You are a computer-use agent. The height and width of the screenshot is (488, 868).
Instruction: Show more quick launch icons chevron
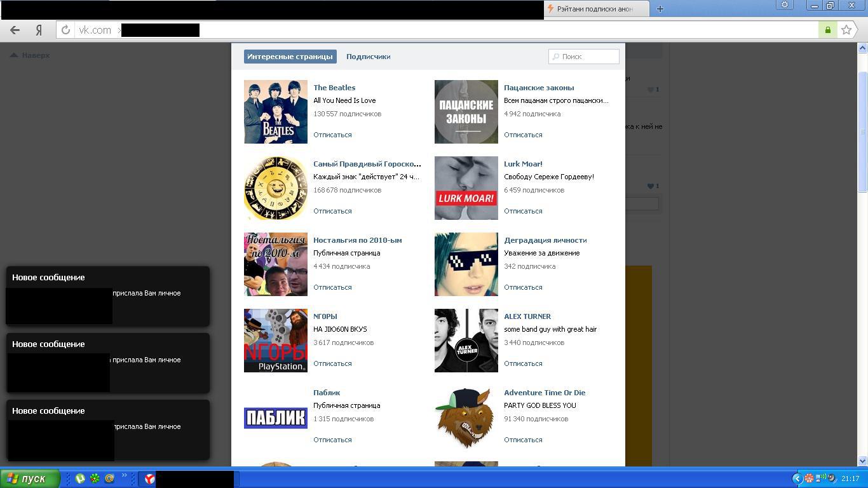[125, 476]
